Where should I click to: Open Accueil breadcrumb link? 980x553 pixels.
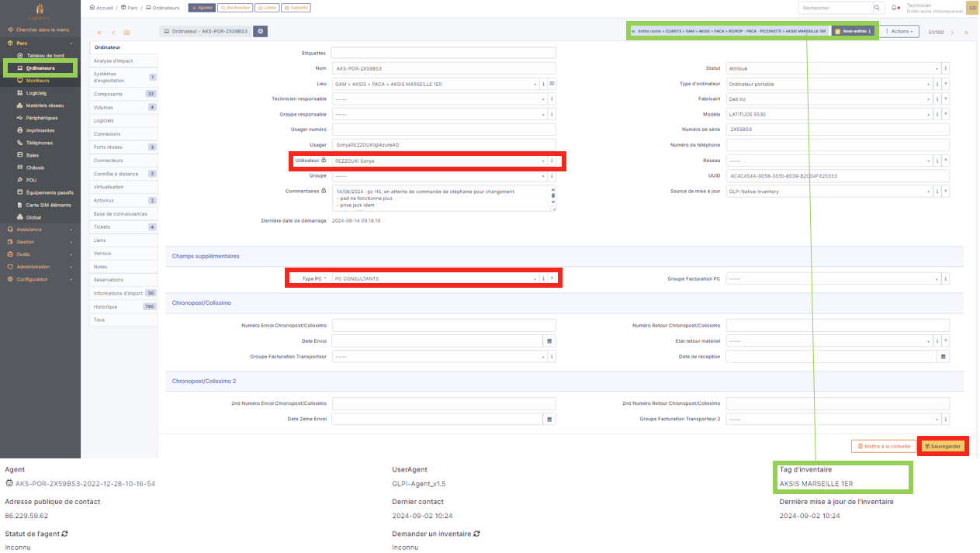(x=102, y=8)
